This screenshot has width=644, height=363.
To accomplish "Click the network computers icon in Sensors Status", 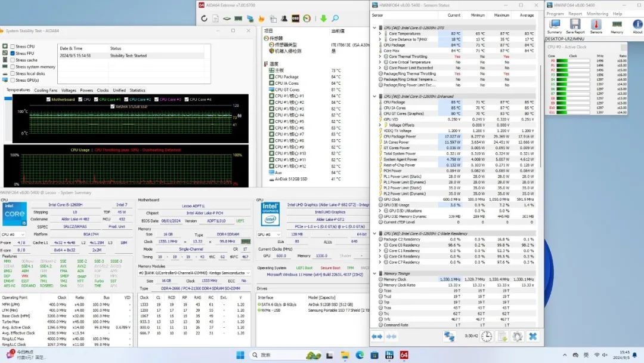I will click(x=449, y=337).
